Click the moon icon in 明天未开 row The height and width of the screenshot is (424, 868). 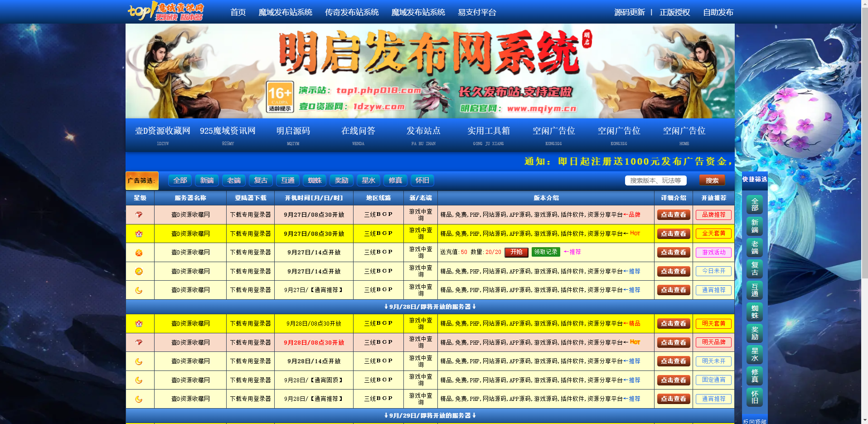click(139, 361)
